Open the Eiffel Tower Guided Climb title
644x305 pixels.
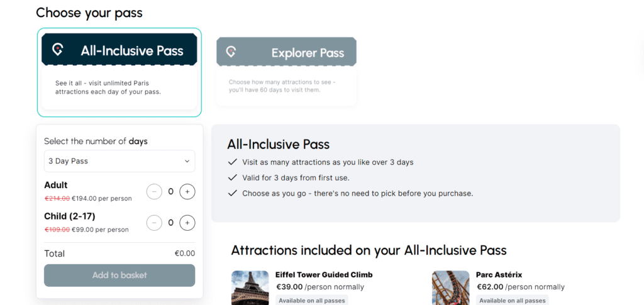click(324, 275)
